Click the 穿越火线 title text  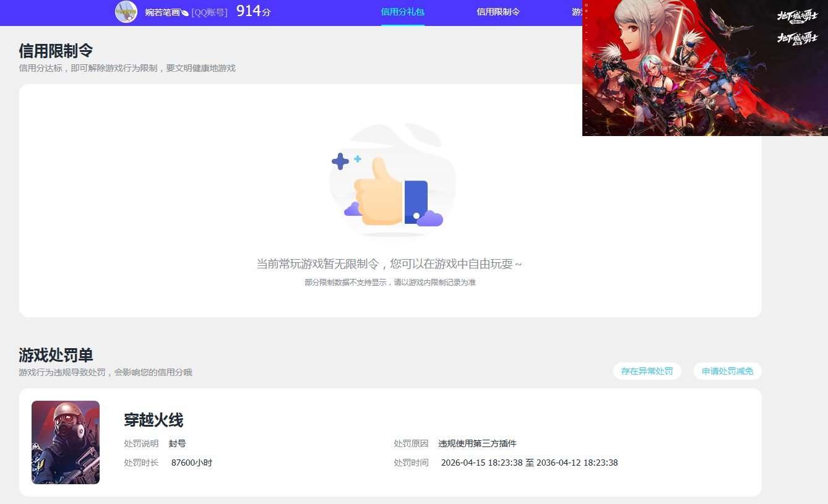click(x=153, y=421)
